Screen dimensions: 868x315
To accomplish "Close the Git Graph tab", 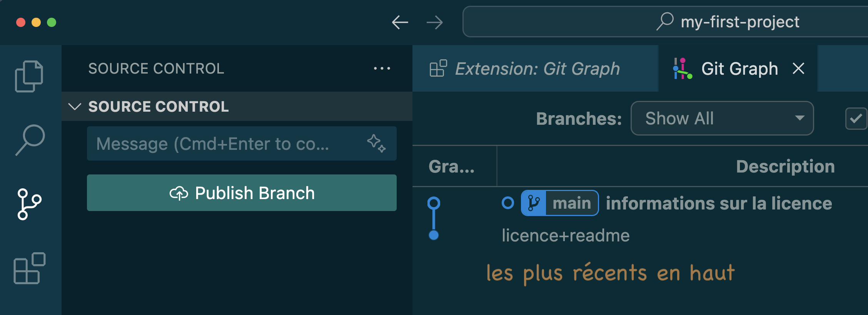I will pos(799,69).
